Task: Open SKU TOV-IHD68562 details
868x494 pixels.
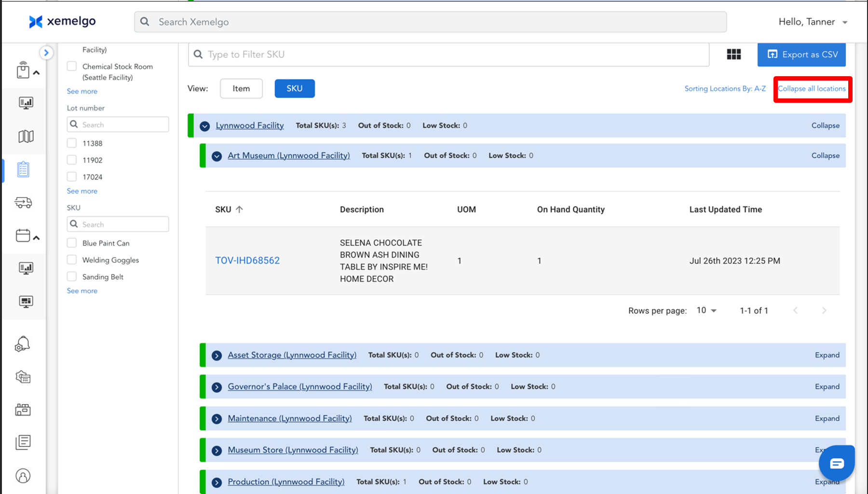Action: [247, 261]
